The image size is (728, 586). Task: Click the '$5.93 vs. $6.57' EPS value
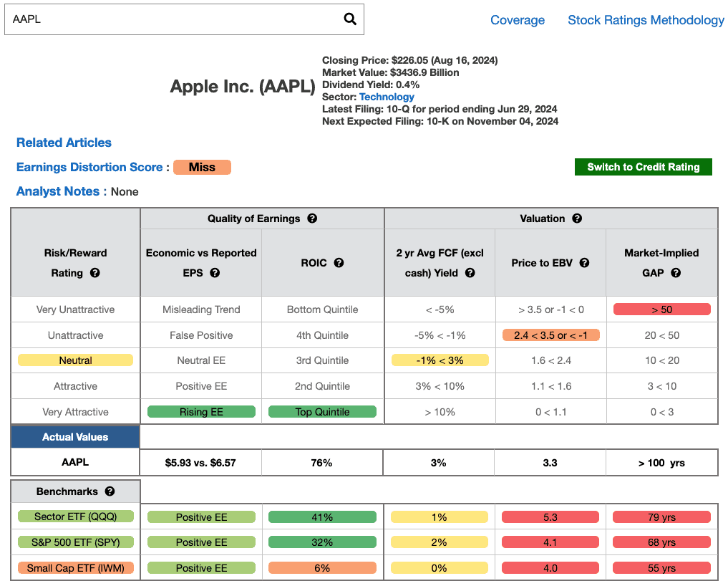click(x=200, y=463)
